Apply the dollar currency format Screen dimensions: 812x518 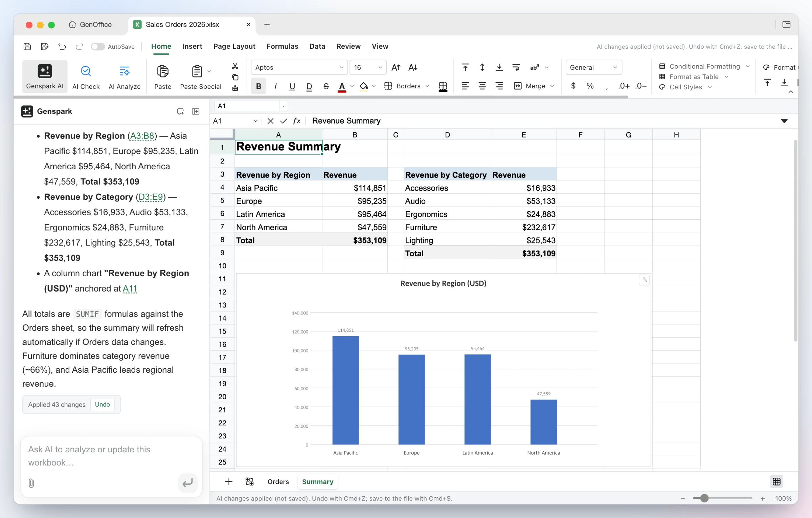coord(573,86)
